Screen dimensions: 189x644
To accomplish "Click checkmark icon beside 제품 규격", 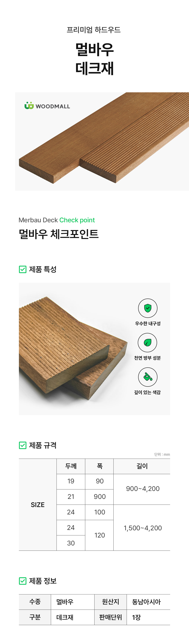I will [x=23, y=445].
